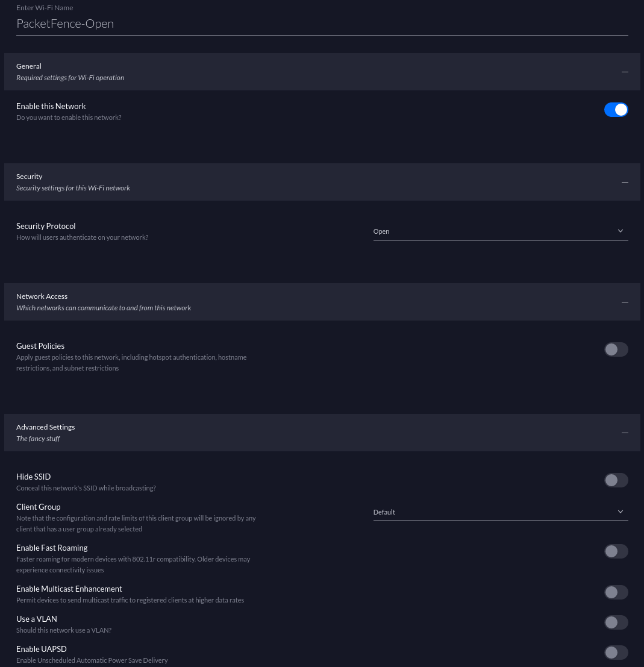Disable the Enable this Network toggle
The width and height of the screenshot is (644, 667).
(616, 110)
